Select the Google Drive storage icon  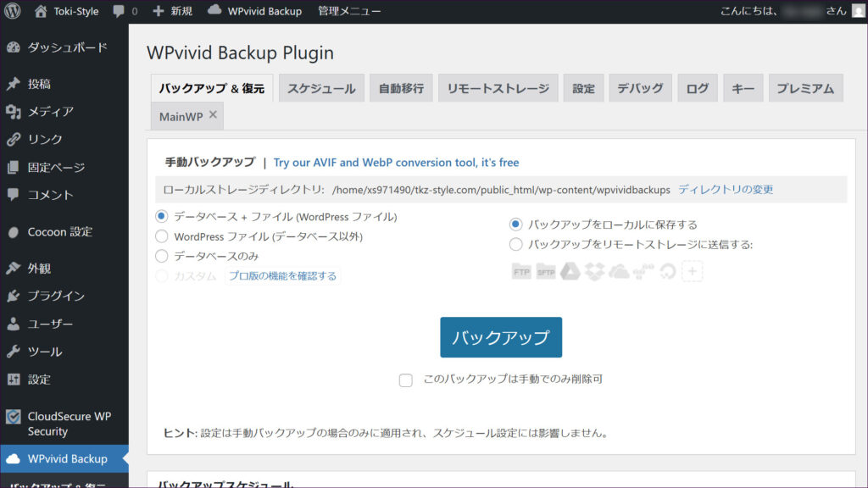570,272
